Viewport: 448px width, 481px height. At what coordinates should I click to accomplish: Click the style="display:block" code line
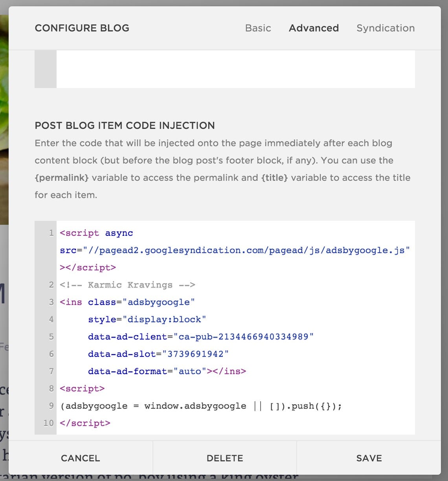point(147,319)
